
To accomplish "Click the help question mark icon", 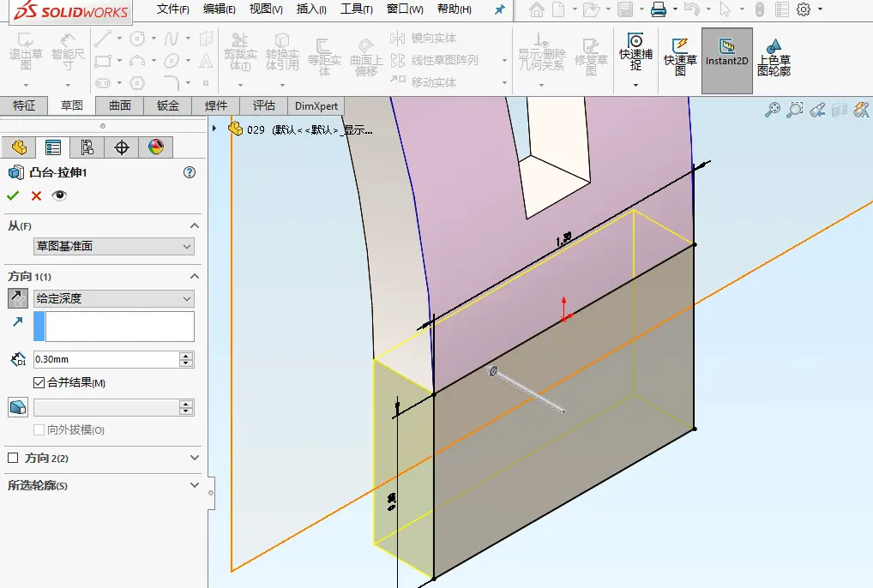I will click(190, 172).
